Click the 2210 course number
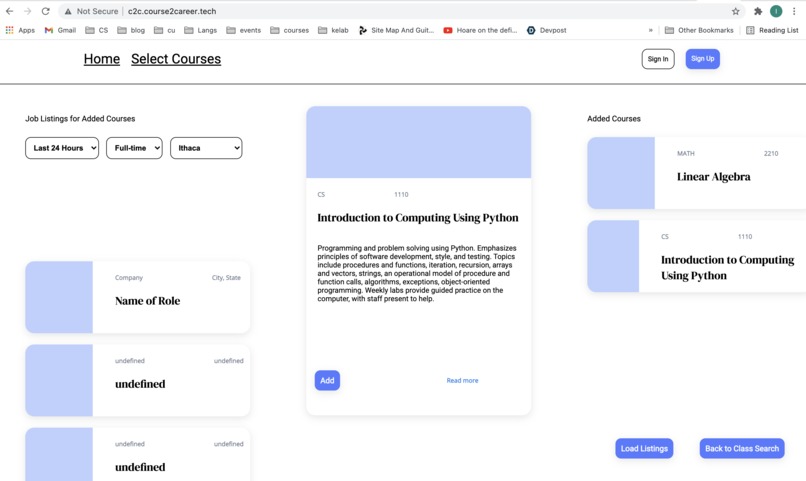 pyautogui.click(x=771, y=154)
